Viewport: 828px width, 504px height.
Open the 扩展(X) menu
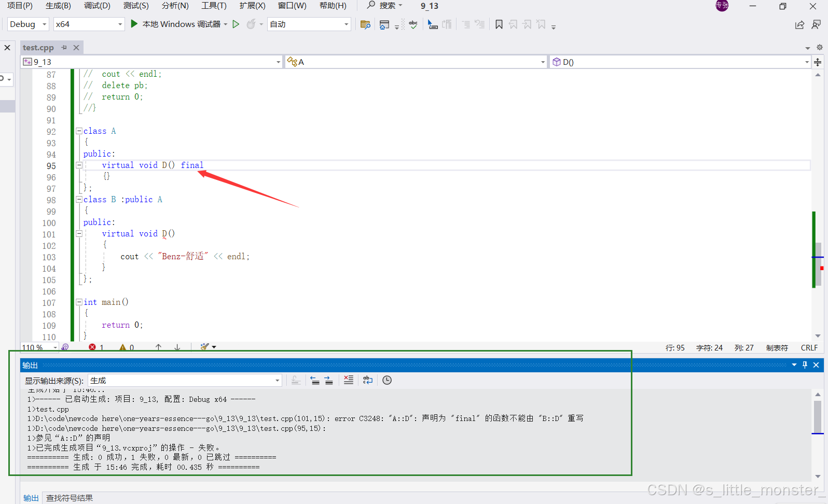pos(252,6)
